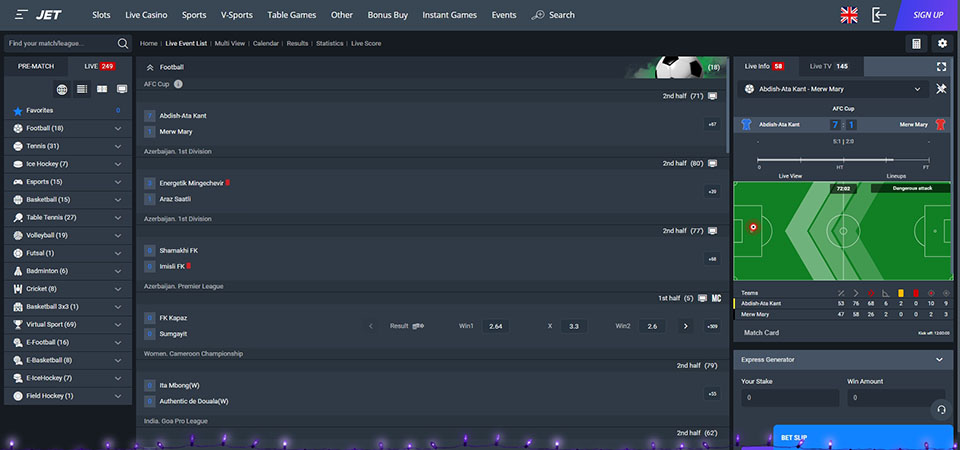The width and height of the screenshot is (960, 450).
Task: Click stream monitor icon on the 71' match row
Action: coord(712,96)
